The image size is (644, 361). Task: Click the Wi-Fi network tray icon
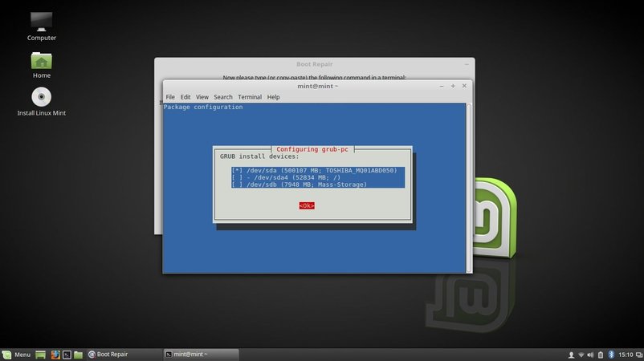click(581, 354)
